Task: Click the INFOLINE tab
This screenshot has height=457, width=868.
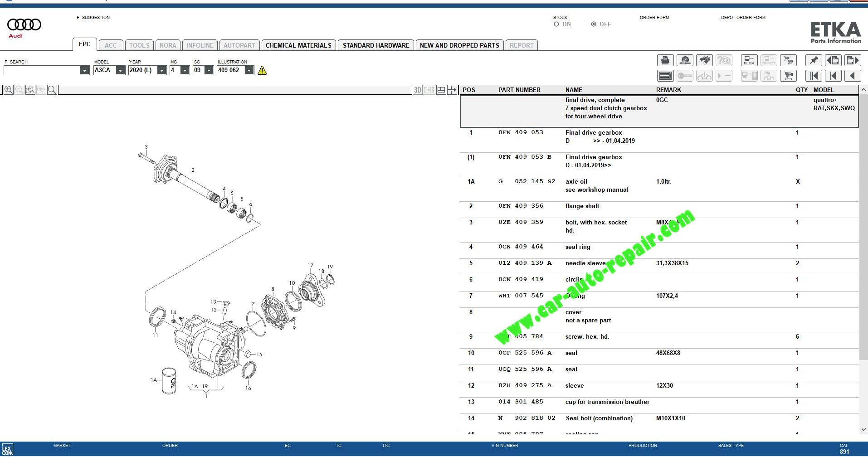Action: coord(200,45)
